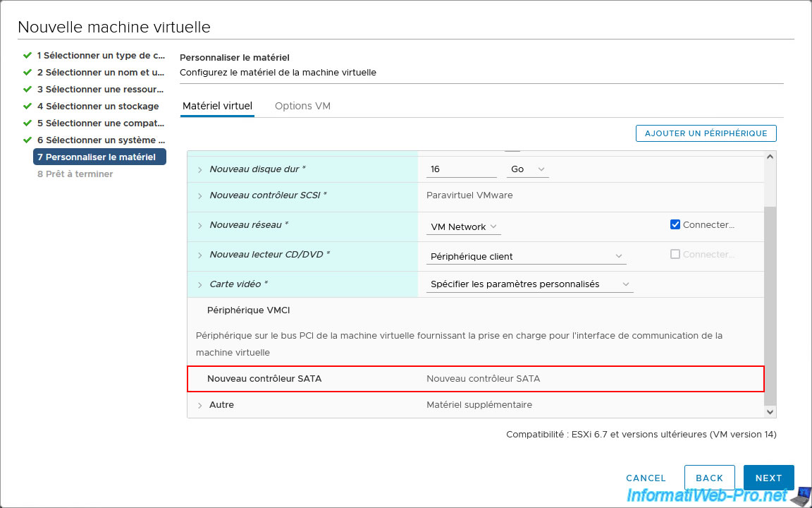Click the hard disk size input field
812x508 pixels.
(461, 169)
